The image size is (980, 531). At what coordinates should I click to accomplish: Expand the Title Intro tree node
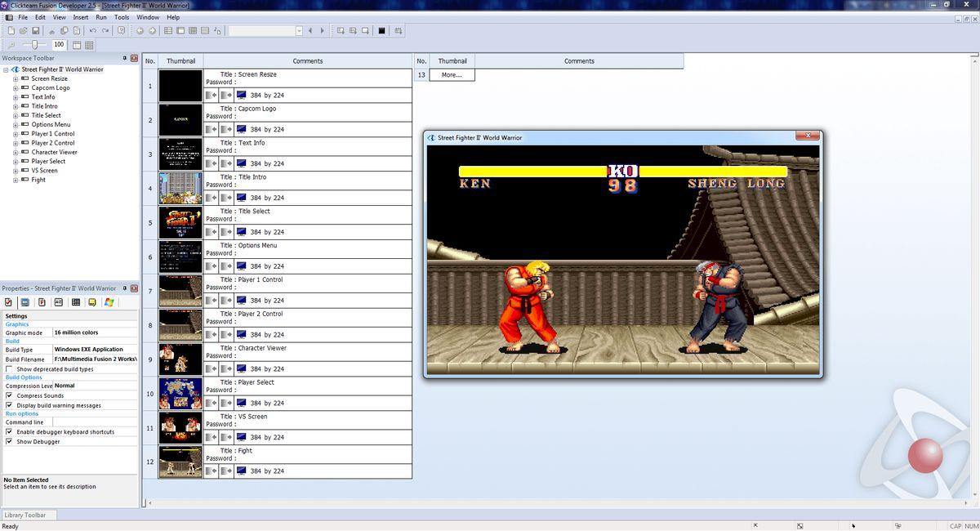click(x=16, y=106)
